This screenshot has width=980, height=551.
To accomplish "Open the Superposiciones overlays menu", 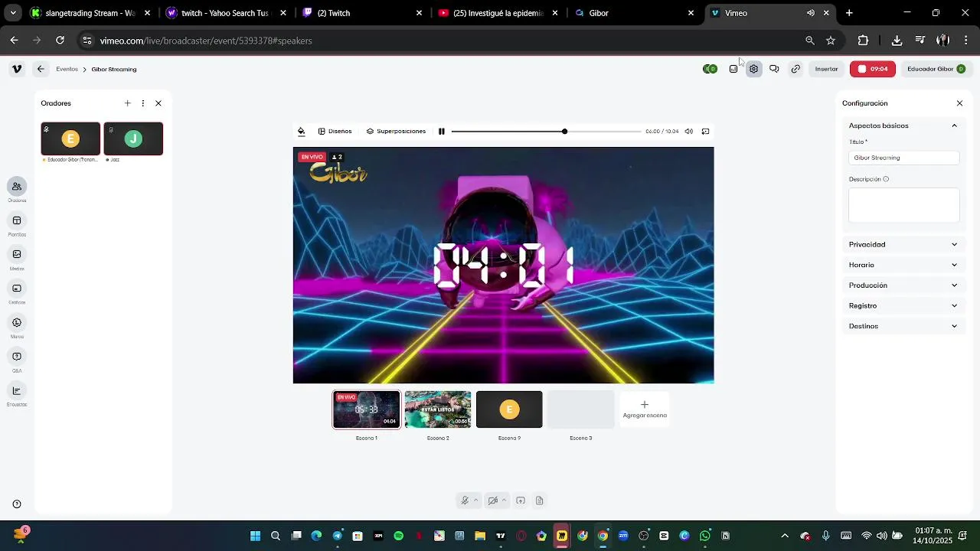I will pos(396,132).
